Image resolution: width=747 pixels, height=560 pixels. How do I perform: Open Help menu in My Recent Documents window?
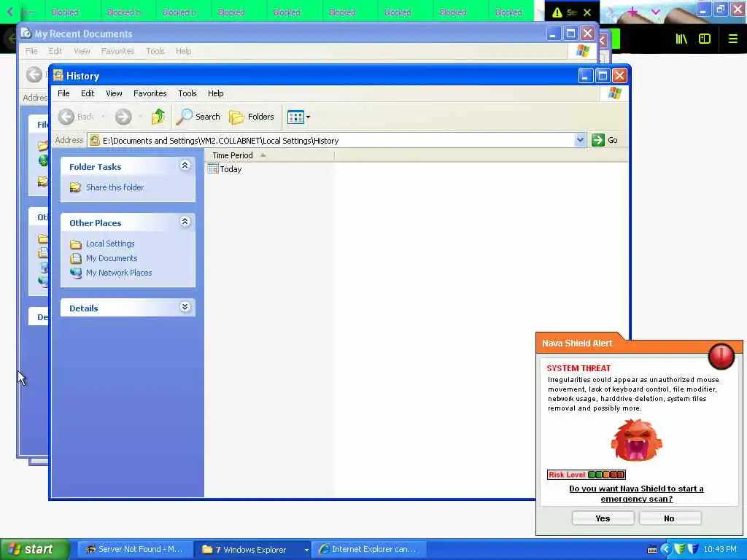(183, 51)
